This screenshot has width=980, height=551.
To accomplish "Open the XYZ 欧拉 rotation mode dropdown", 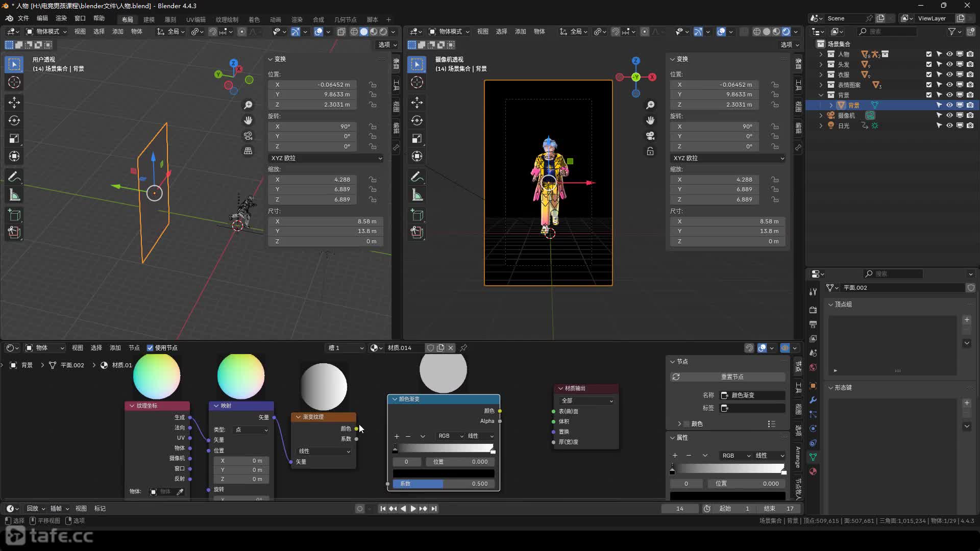I will point(326,158).
